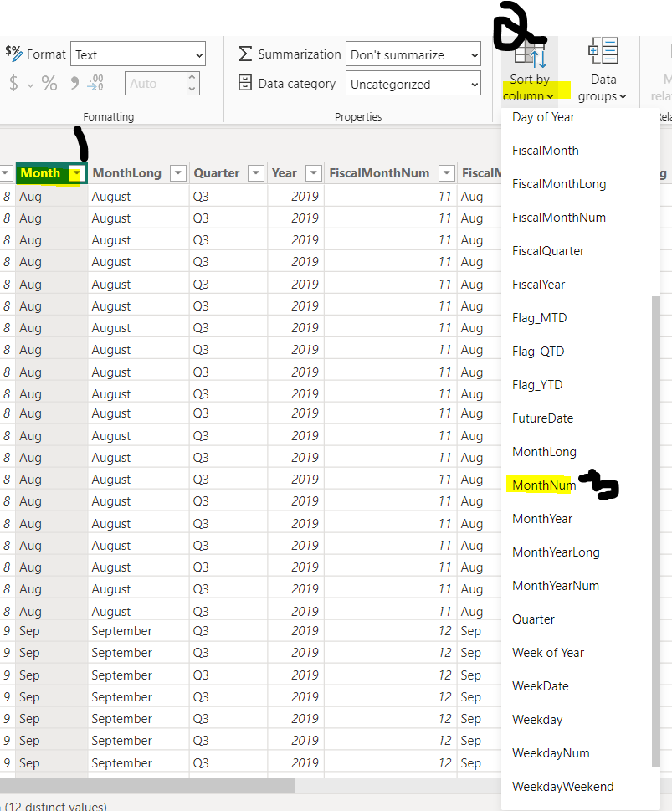Choose WeekdayNum in the sort list
The image size is (672, 811).
click(x=551, y=753)
